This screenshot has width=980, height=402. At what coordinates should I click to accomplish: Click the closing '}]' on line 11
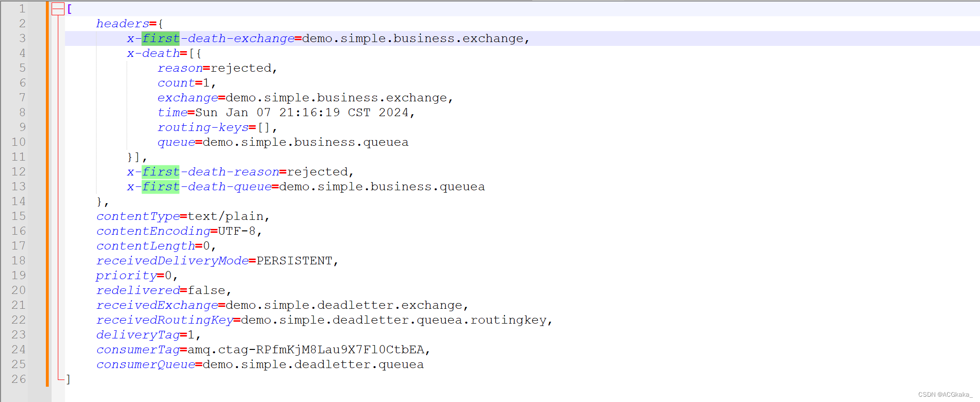[x=134, y=157]
